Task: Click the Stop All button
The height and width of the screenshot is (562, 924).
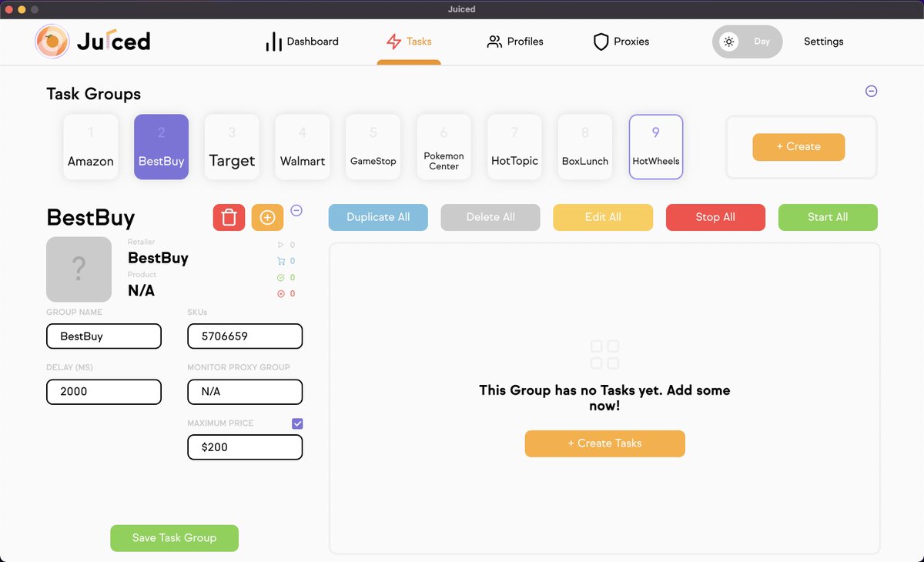Action: (x=715, y=217)
